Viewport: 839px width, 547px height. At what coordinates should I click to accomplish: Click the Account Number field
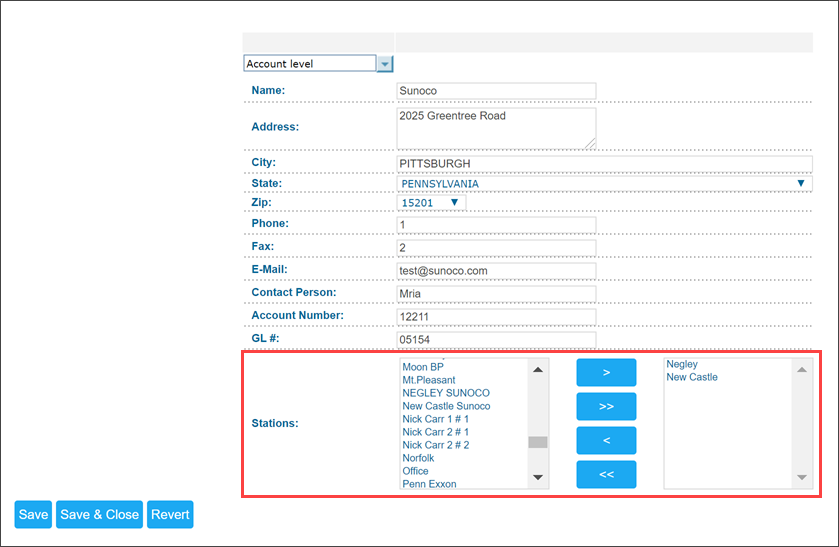coord(496,317)
